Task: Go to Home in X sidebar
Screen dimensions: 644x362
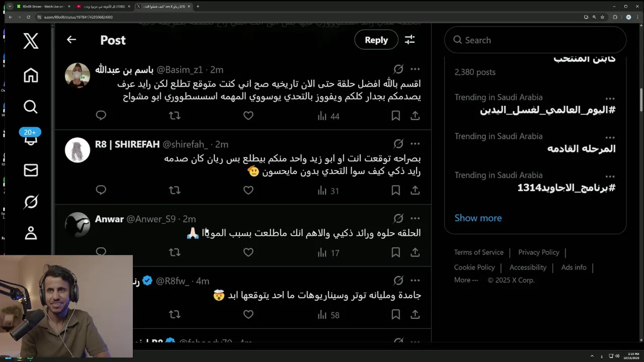Action: coord(31,75)
